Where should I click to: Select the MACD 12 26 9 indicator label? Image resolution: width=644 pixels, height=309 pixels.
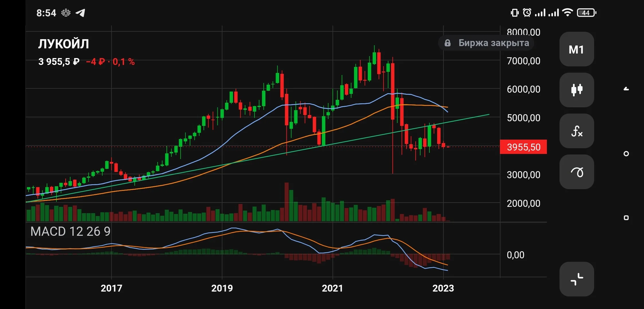(x=70, y=231)
